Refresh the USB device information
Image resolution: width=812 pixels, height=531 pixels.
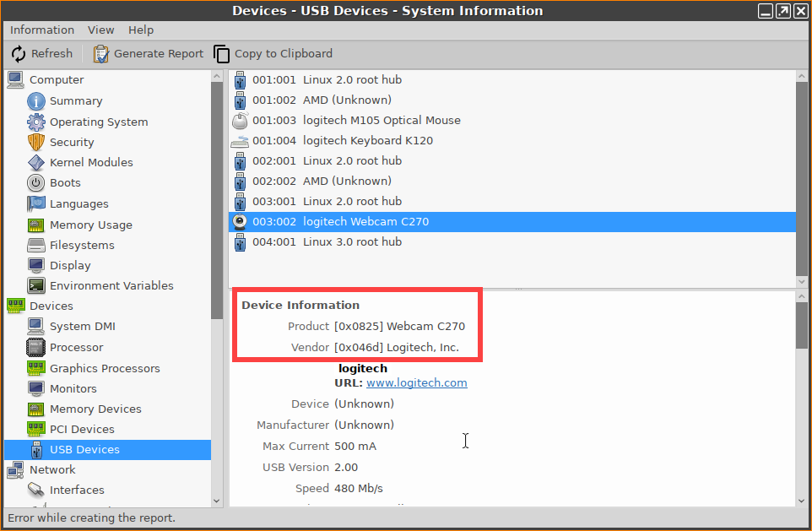point(41,53)
